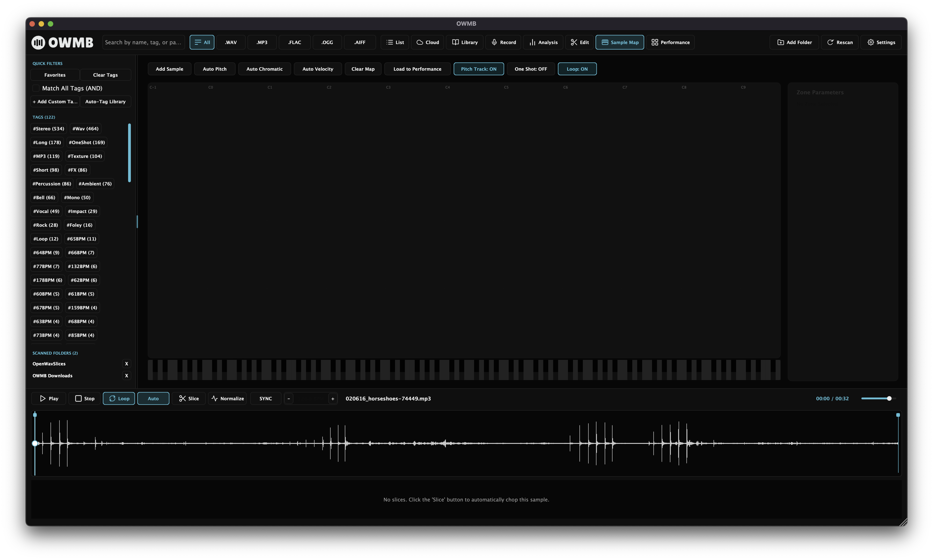The width and height of the screenshot is (933, 560).
Task: Stop playback
Action: pos(84,398)
